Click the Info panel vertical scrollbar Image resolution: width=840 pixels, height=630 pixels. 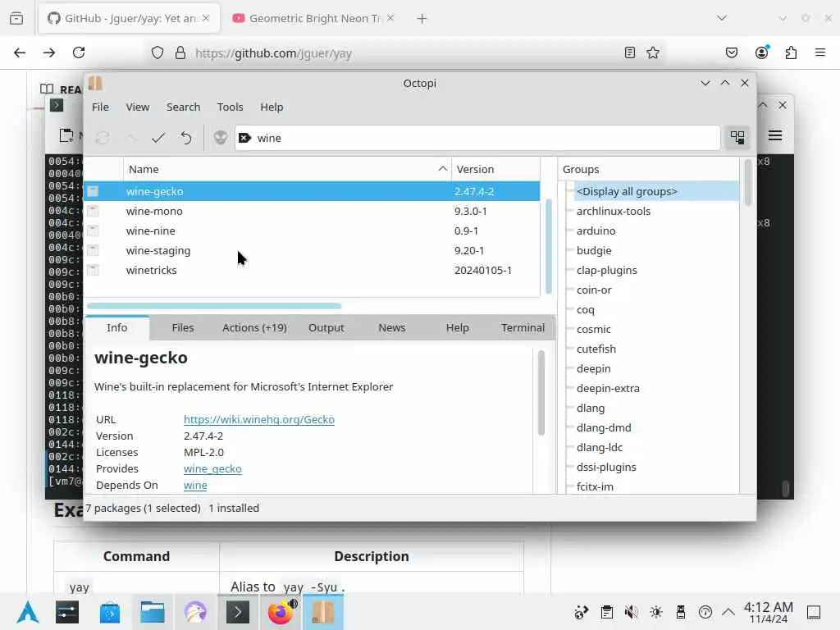(541, 392)
